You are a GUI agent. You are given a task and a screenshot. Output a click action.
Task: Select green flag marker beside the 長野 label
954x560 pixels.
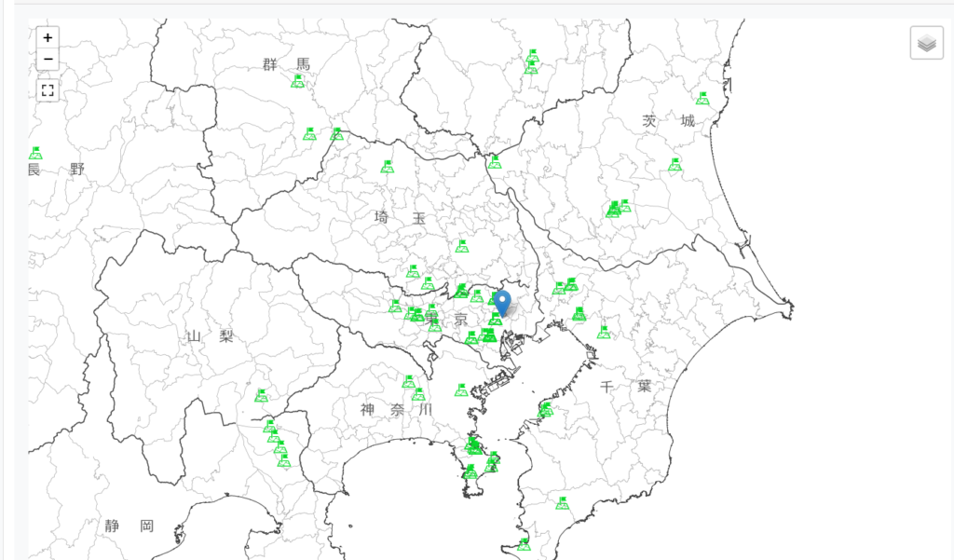35,152
